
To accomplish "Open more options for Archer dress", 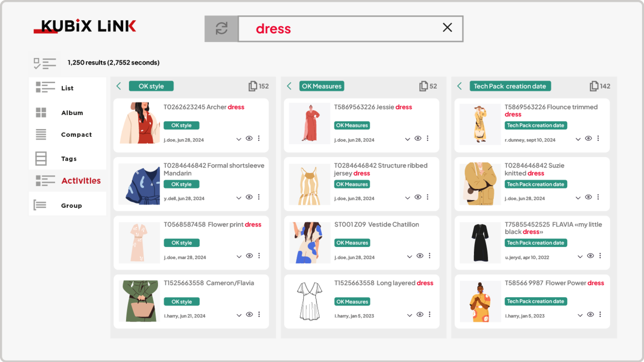I will coord(259,138).
